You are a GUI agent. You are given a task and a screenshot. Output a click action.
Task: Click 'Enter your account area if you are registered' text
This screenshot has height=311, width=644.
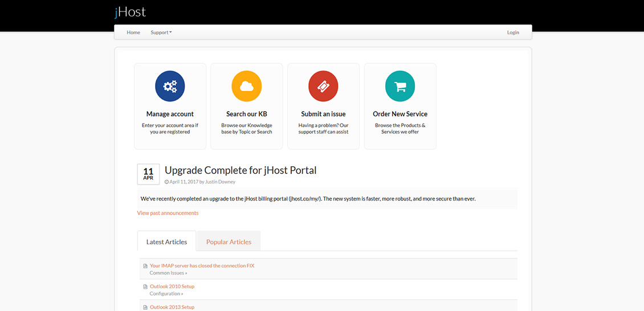click(170, 128)
